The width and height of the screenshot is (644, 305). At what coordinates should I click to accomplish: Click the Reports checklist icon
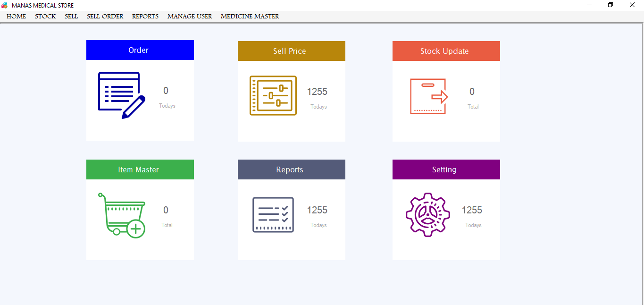(273, 215)
